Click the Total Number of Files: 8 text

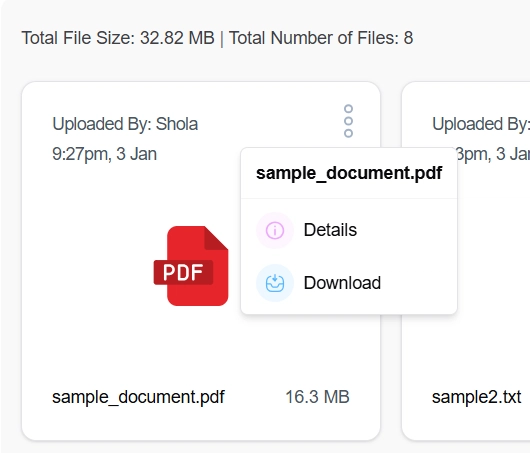[x=321, y=38]
